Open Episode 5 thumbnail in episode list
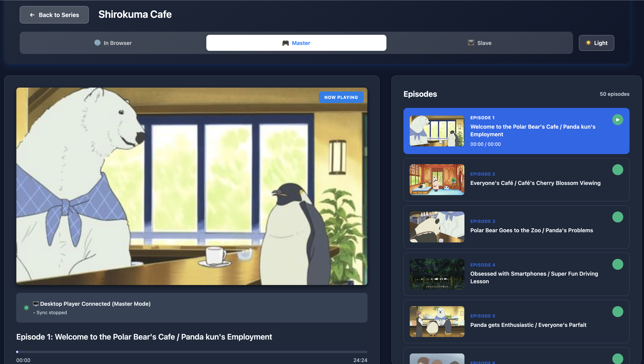Viewport: 644px width, 364px height. (x=437, y=322)
